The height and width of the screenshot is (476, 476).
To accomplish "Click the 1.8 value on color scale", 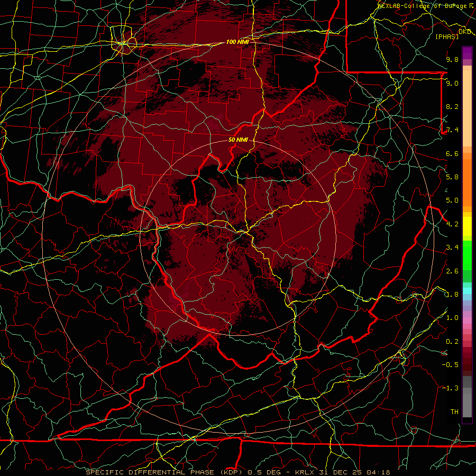I will [x=452, y=295].
